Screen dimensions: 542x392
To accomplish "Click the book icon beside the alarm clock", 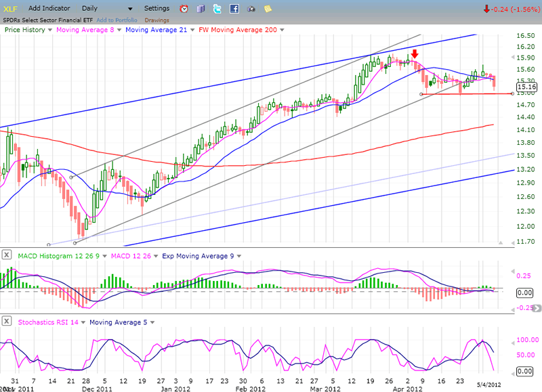I will 201,9.
